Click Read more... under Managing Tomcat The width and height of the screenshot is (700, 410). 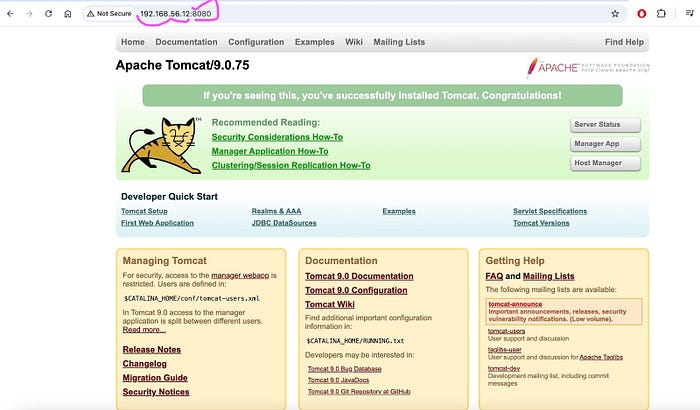pyautogui.click(x=144, y=330)
